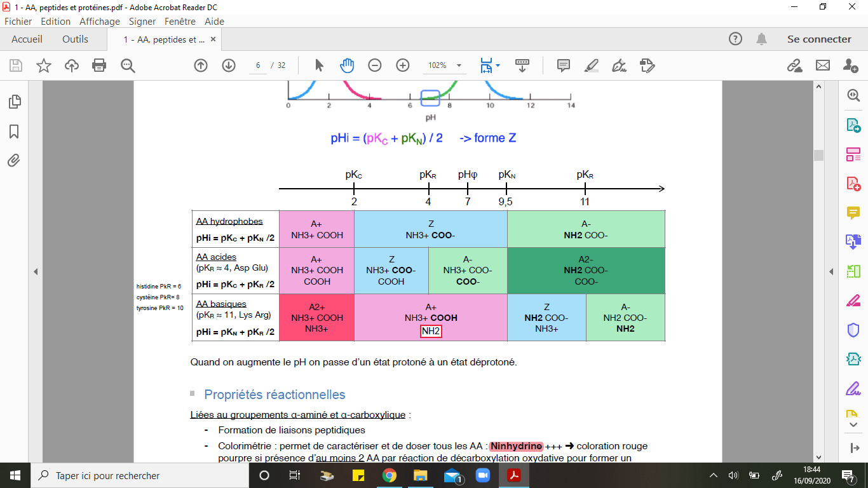Switch to the Outils tab
868x488 pixels.
click(x=75, y=39)
